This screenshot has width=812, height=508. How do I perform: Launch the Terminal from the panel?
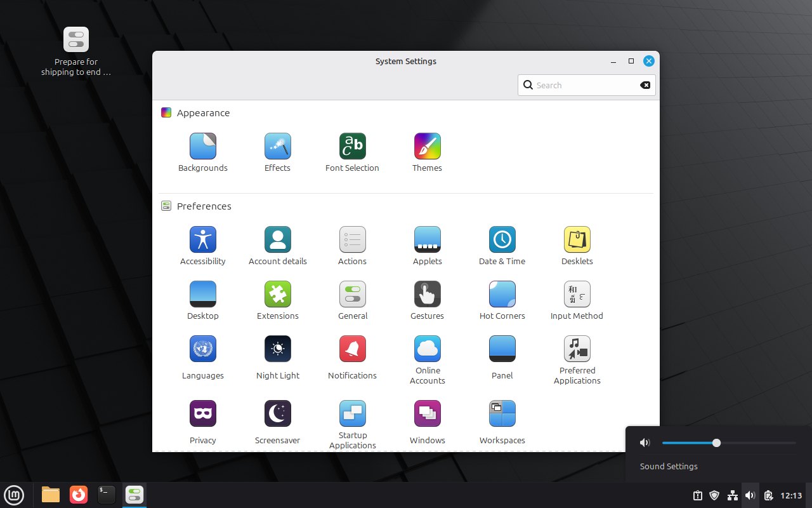107,494
